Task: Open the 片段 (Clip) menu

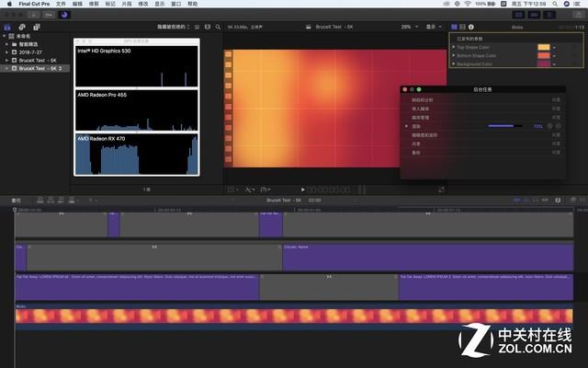Action: tap(127, 4)
